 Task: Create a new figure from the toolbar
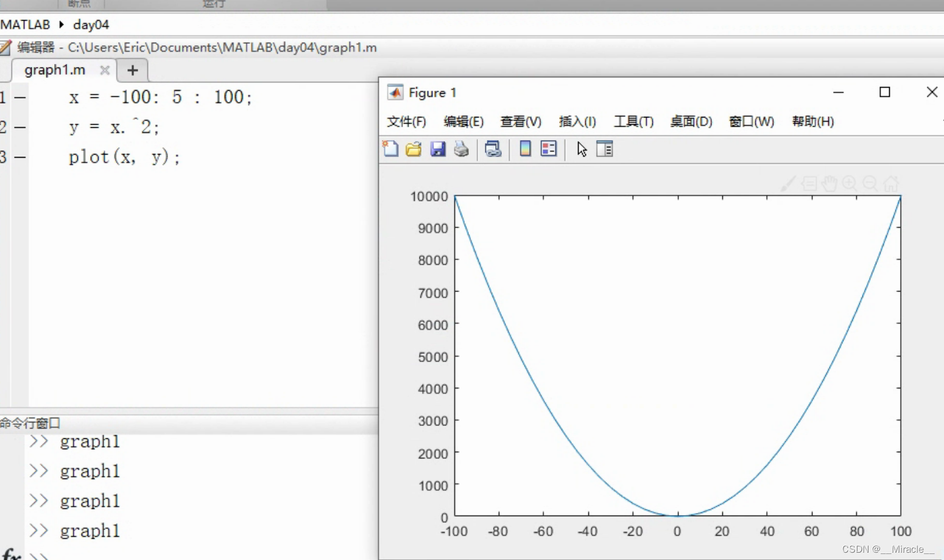tap(390, 149)
